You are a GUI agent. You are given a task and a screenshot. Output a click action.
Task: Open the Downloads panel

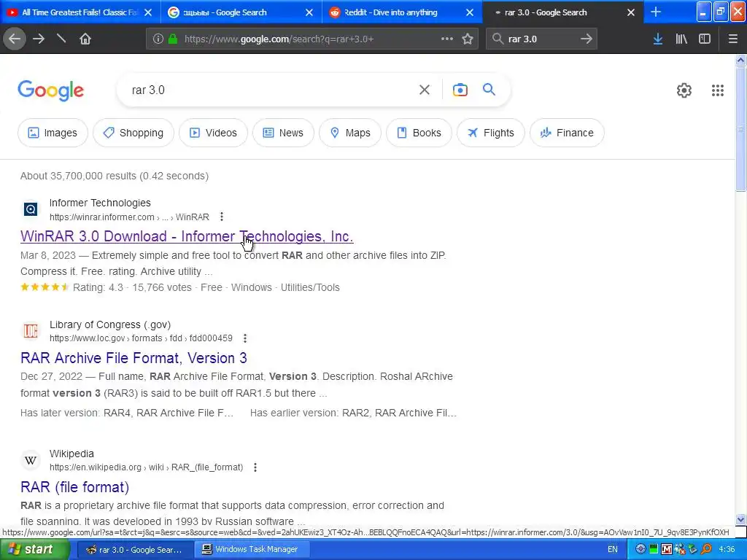point(657,39)
